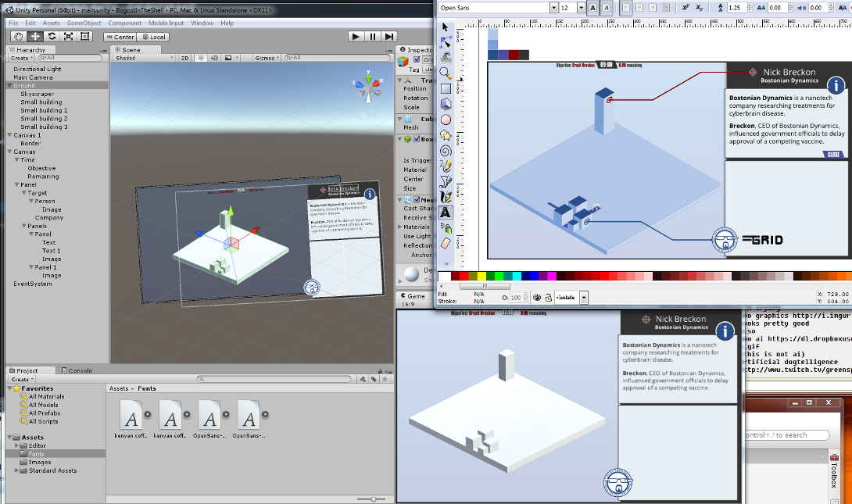The image size is (852, 504).
Task: Toggle layer lock icon in Inkscape
Action: (548, 297)
